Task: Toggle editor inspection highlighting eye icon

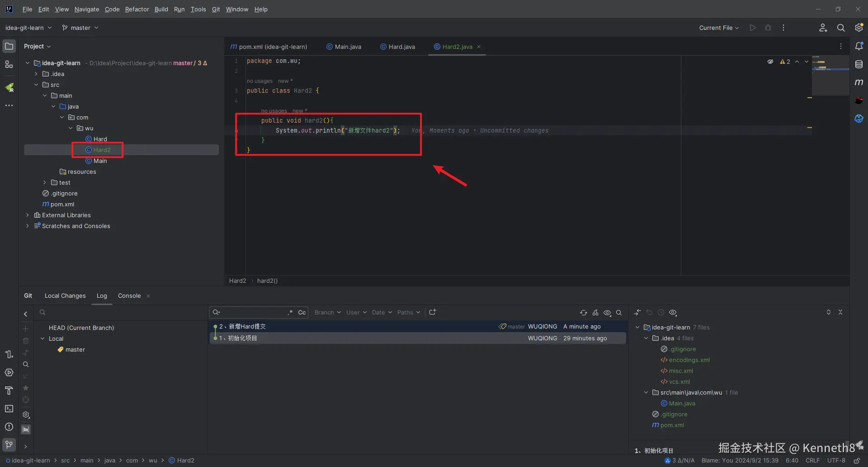Action: coord(770,62)
